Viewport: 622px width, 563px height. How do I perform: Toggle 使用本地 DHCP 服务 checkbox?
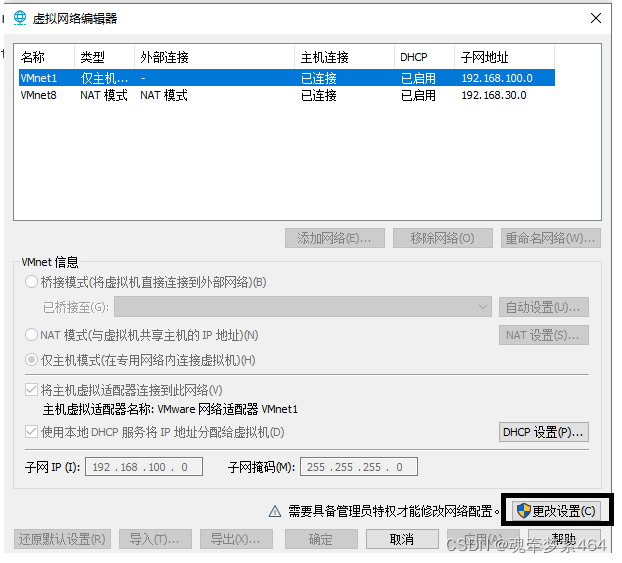(x=31, y=432)
